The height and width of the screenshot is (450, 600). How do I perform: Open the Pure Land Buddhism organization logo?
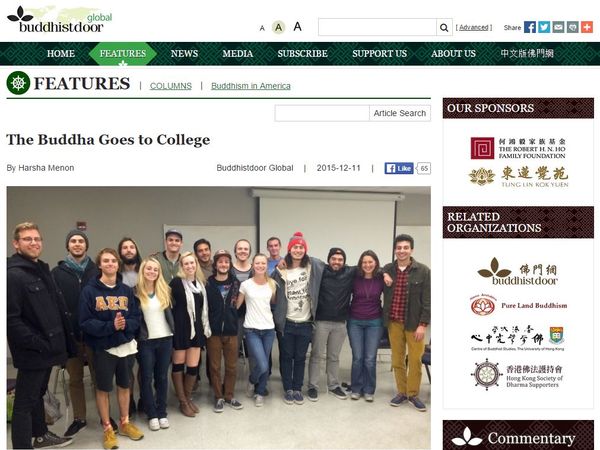coord(518,305)
